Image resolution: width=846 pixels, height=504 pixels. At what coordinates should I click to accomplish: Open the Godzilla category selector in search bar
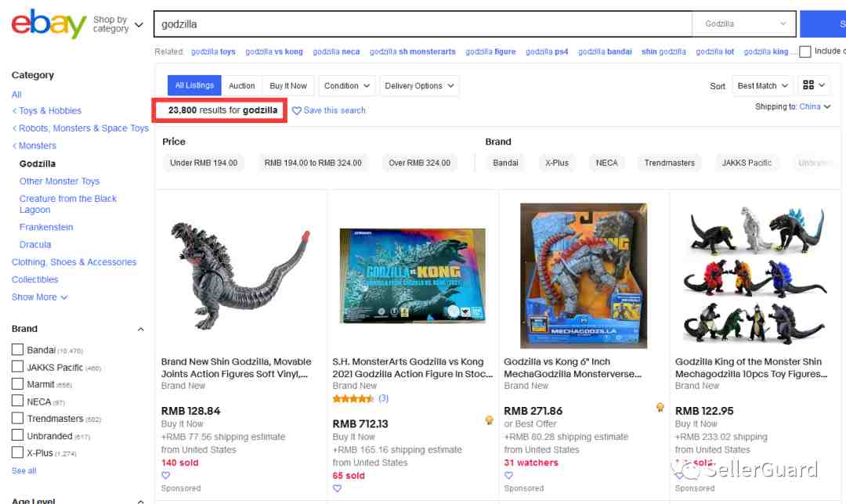744,24
